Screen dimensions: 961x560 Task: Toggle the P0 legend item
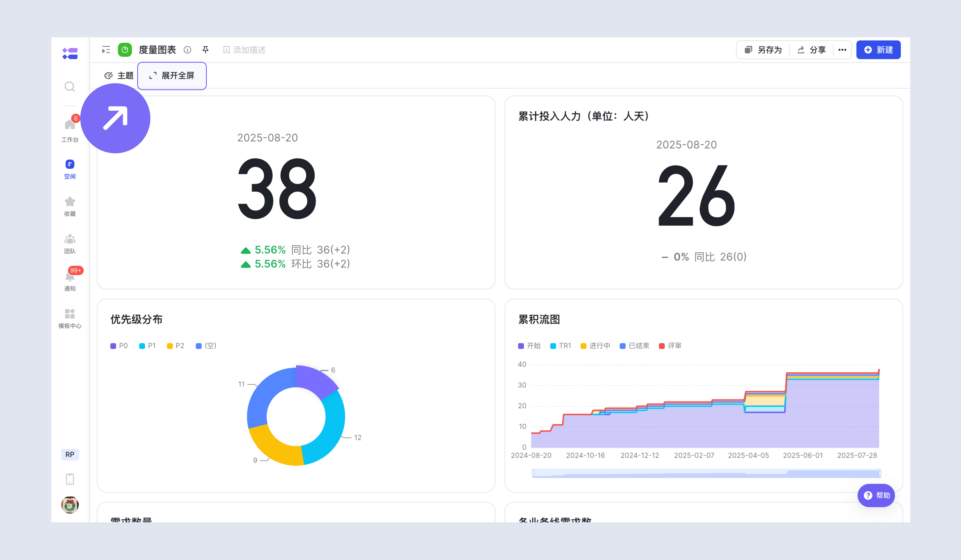tap(119, 346)
